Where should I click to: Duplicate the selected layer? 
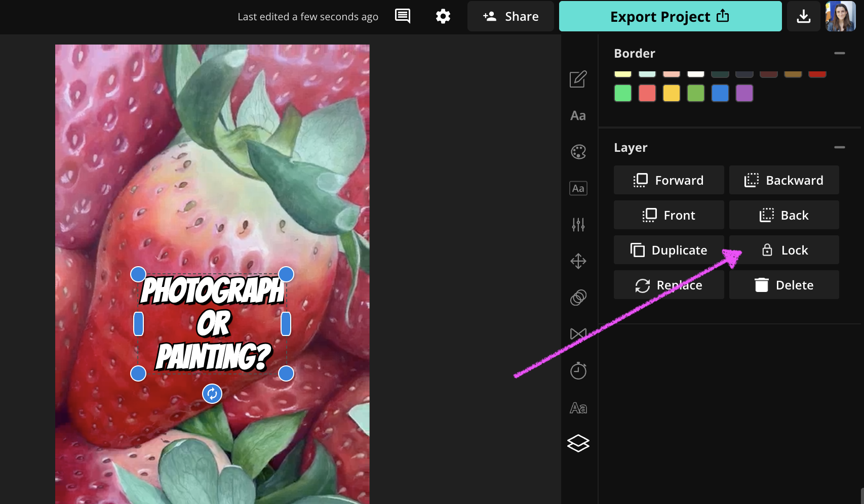coord(669,250)
